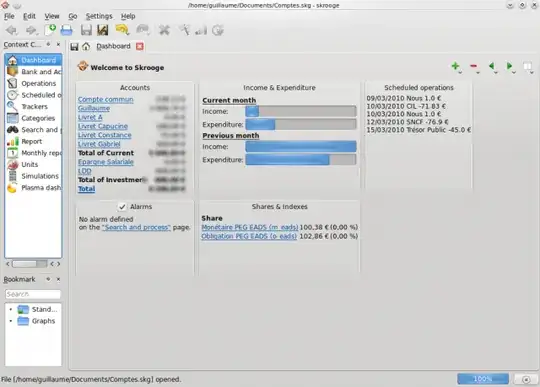
Task: Open Bank and Accounts sidebar page
Action: point(33,72)
